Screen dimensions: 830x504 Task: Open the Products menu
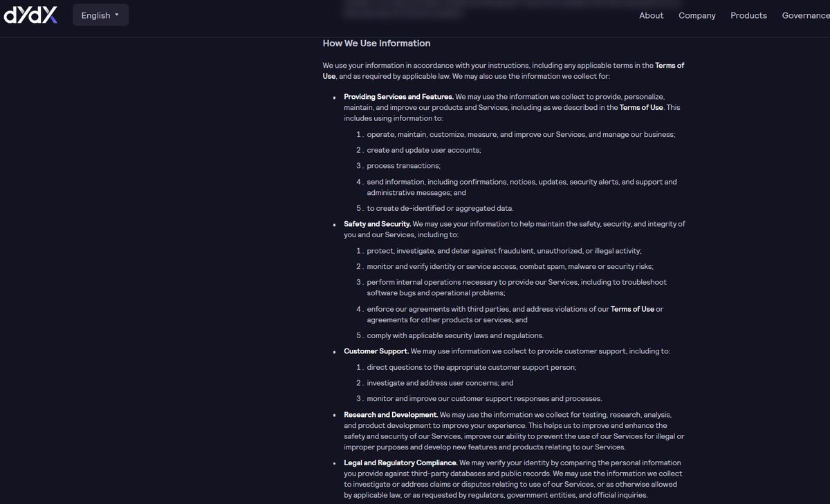748,15
